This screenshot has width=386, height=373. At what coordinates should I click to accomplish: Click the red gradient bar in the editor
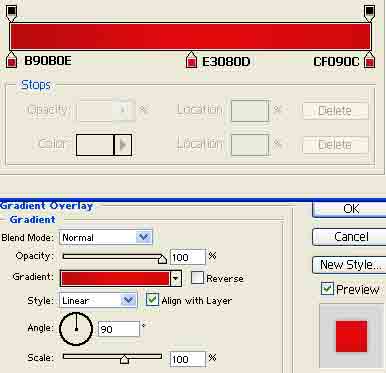pos(191,37)
